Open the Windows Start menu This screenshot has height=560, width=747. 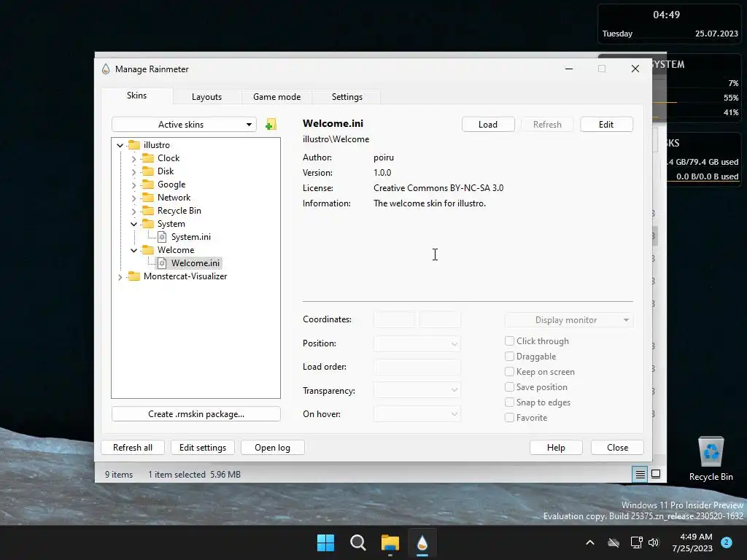(x=326, y=542)
